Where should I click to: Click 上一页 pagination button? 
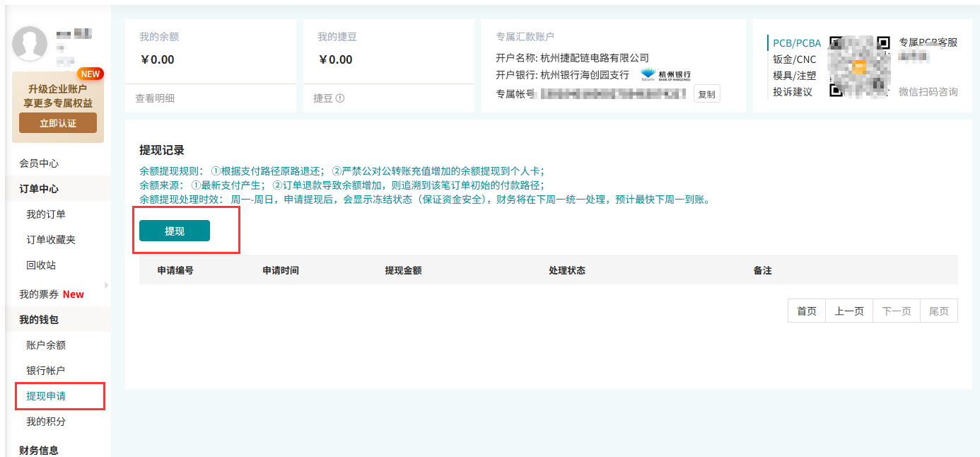point(849,311)
